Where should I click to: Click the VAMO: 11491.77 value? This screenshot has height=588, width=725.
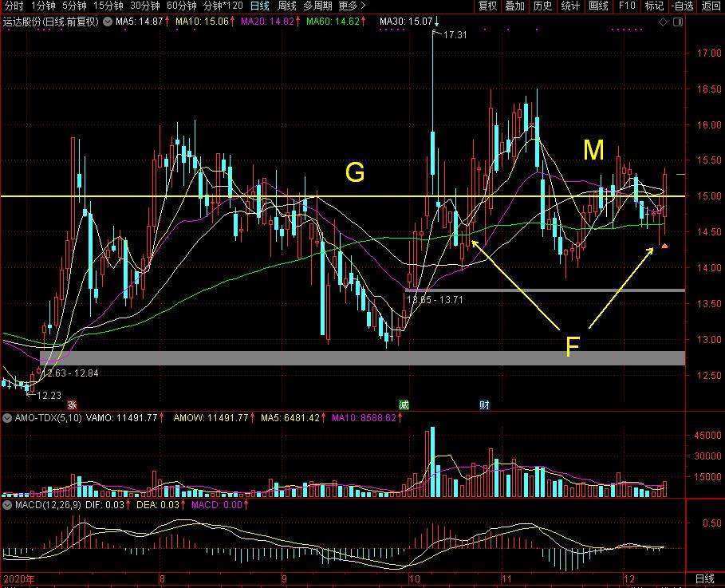[122, 418]
